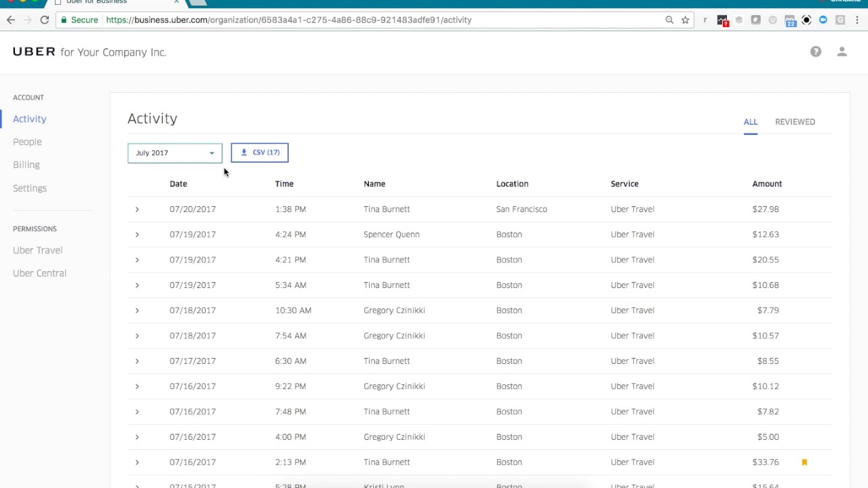868x488 pixels.
Task: Open the gray G extension icon
Action: (x=840, y=20)
